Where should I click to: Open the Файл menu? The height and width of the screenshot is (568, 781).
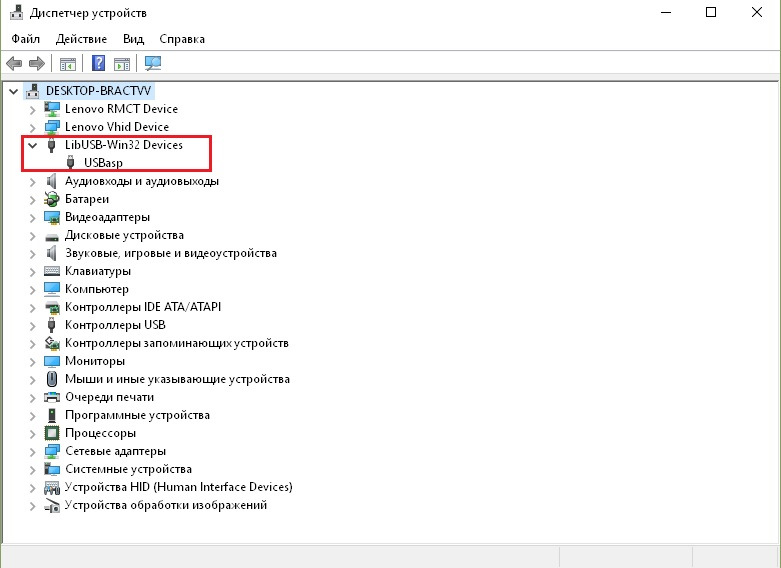point(26,39)
